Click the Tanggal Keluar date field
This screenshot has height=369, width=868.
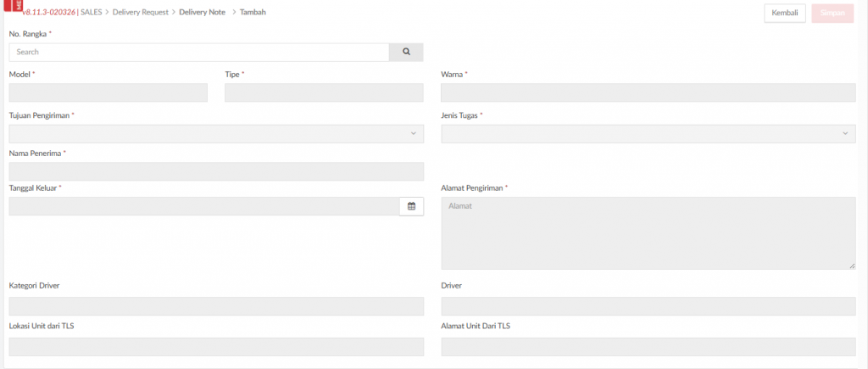(203, 206)
